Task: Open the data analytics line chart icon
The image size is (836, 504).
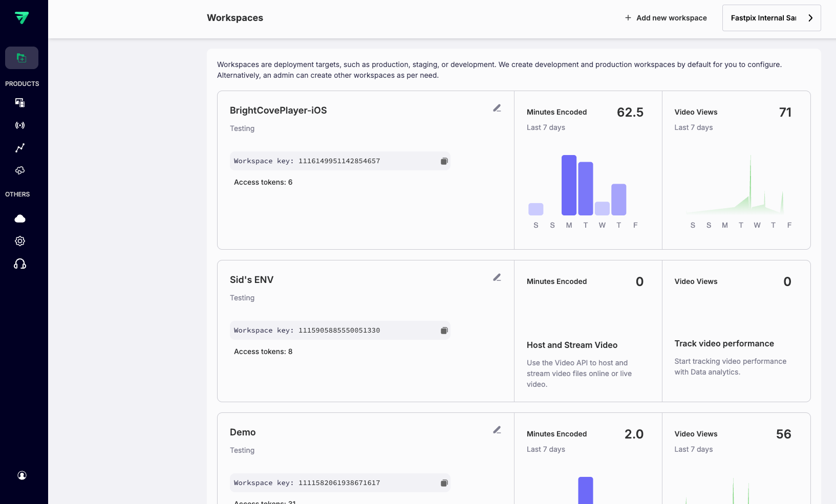Action: (x=20, y=148)
